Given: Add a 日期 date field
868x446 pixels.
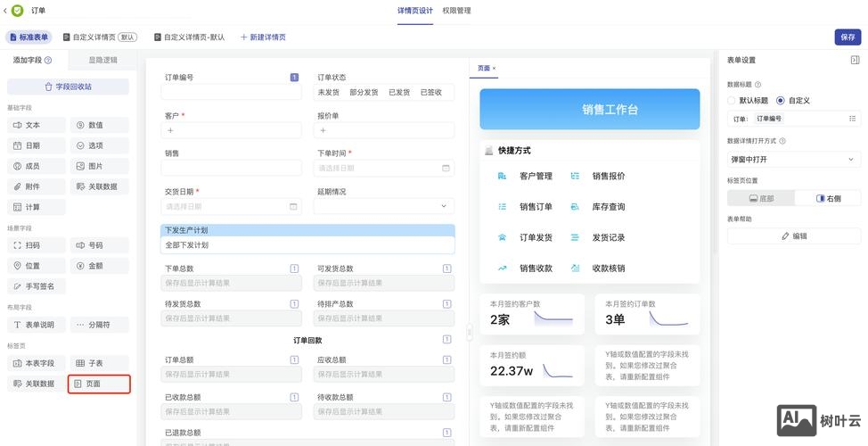Looking at the screenshot, I should point(36,145).
